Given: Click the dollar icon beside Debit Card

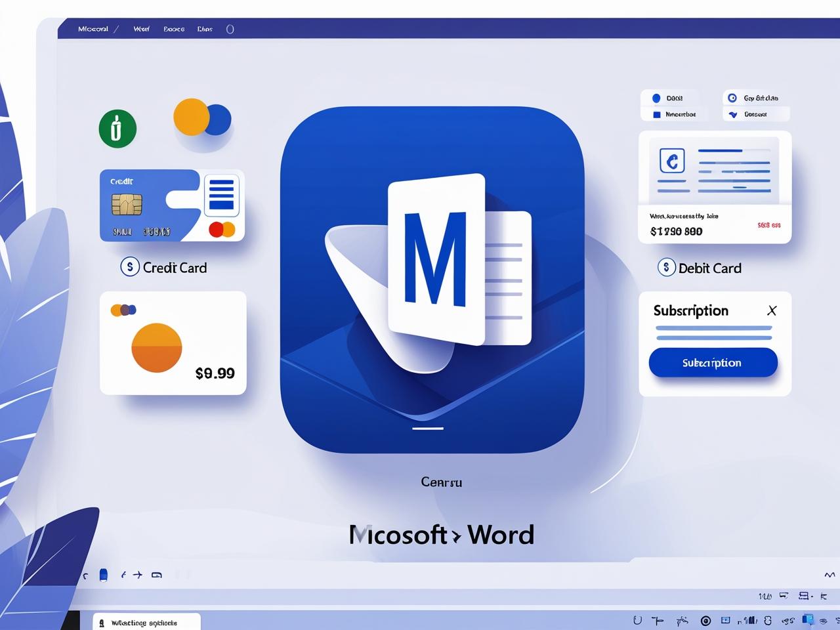Looking at the screenshot, I should (x=666, y=268).
